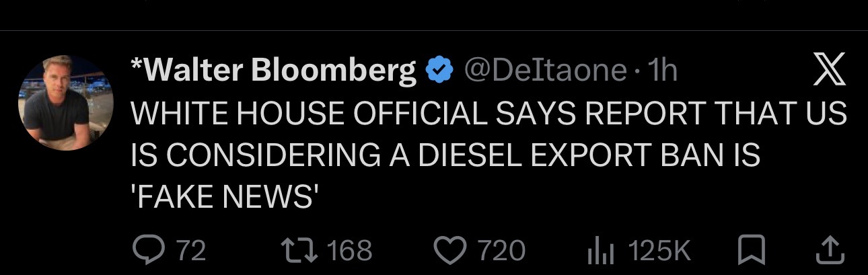Click the WHITE HOUSE OFFICIAL SAYS headline line

click(x=489, y=114)
